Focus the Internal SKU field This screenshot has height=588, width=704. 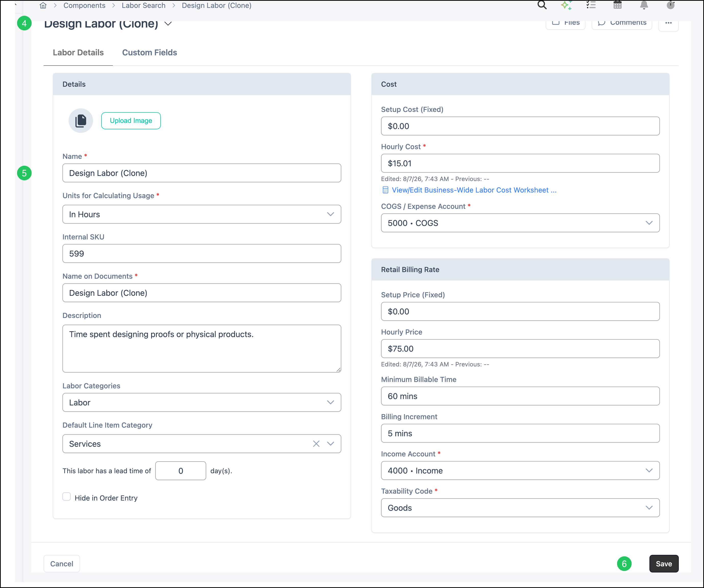coord(202,253)
